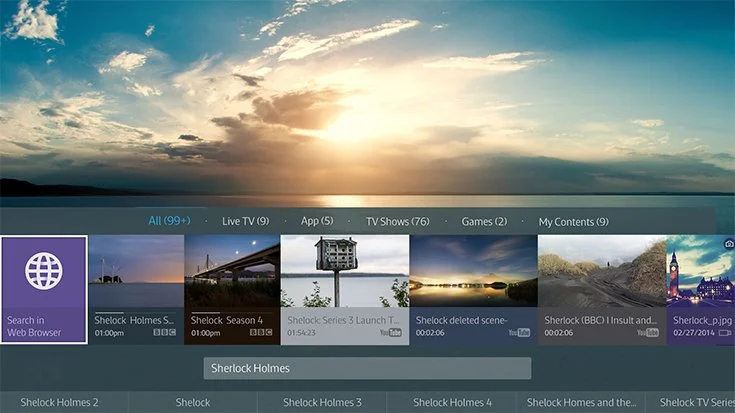
Task: Choose the Shelock Holmes 4 suggestion
Action: (x=451, y=402)
